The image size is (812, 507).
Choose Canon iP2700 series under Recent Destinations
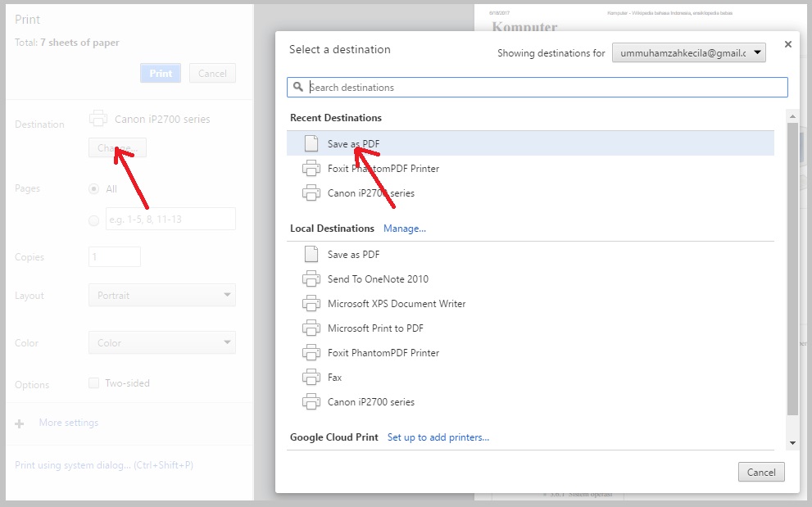[x=370, y=193]
